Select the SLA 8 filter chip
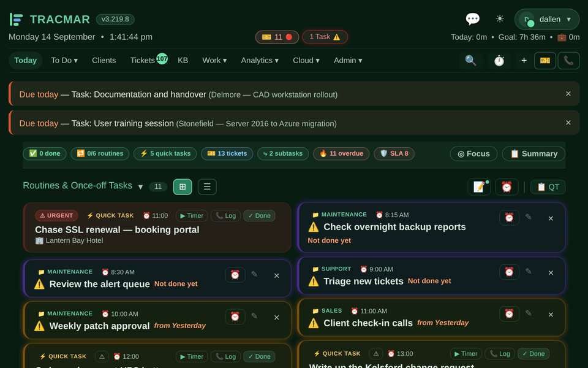This screenshot has width=588, height=368. [x=394, y=153]
